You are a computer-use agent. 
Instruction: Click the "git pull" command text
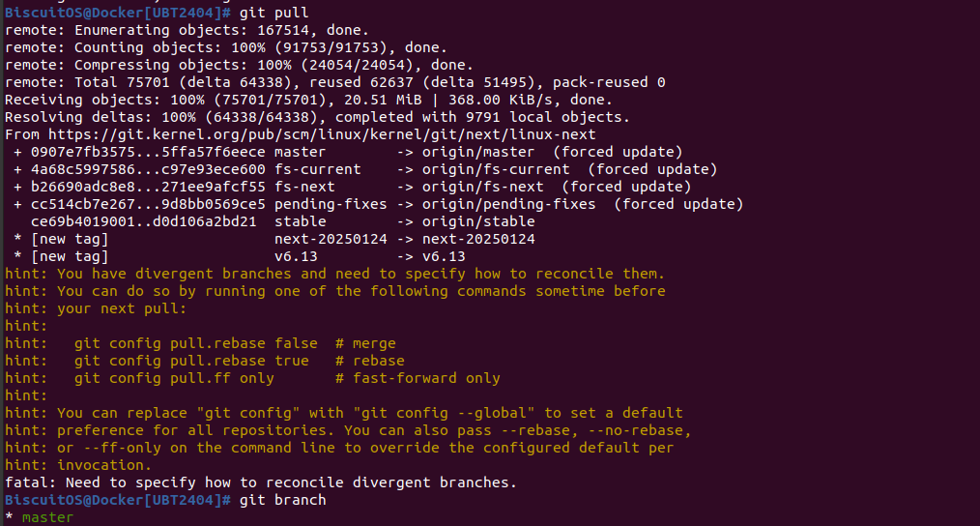[x=274, y=13]
